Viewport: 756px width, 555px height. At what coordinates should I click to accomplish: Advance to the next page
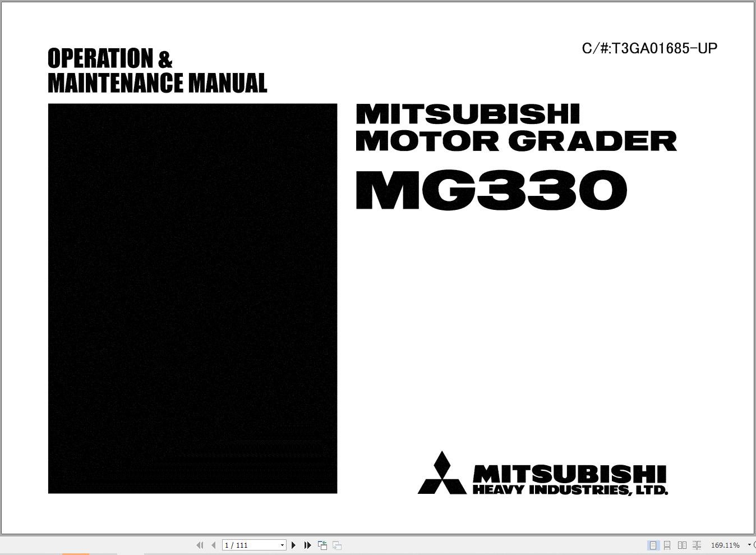(x=293, y=545)
